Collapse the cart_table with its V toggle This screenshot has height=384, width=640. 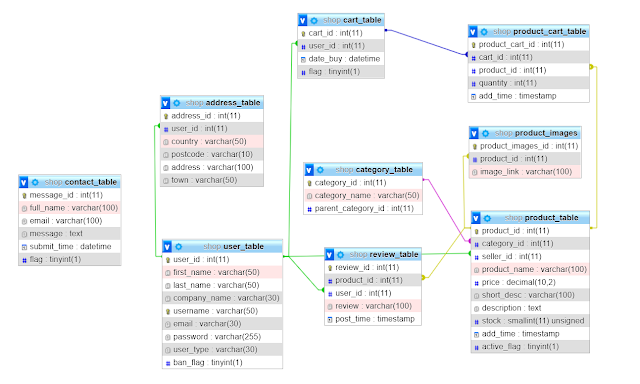[x=302, y=20]
